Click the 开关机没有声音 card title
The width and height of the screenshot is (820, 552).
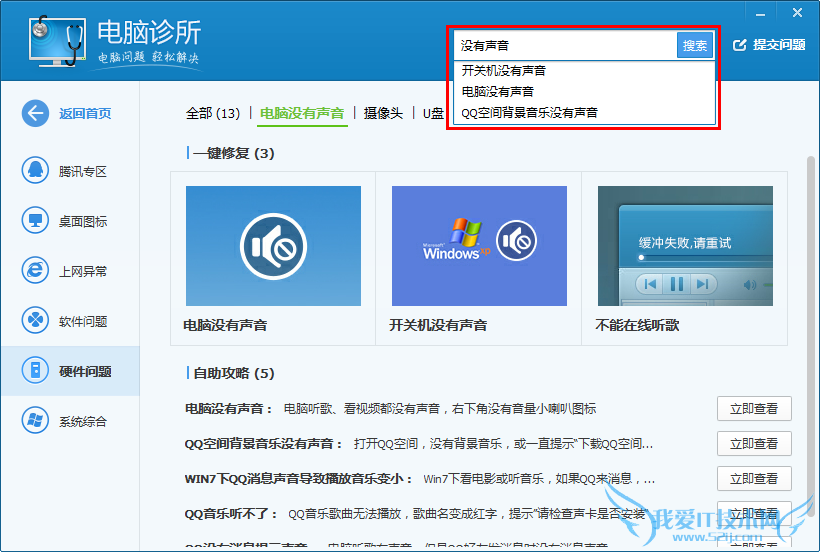(438, 325)
